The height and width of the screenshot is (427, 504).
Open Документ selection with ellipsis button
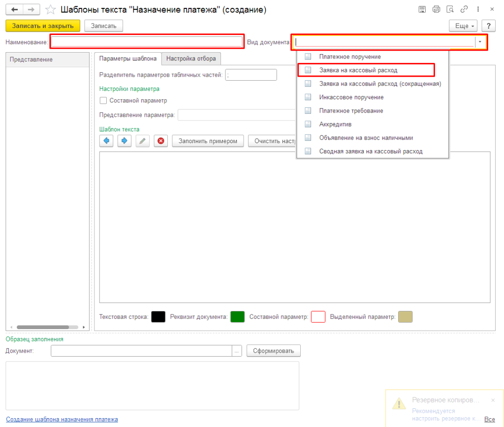[237, 351]
